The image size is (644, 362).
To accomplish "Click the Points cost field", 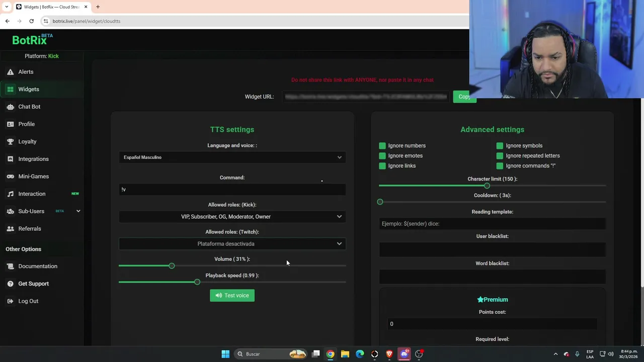I will (x=492, y=324).
